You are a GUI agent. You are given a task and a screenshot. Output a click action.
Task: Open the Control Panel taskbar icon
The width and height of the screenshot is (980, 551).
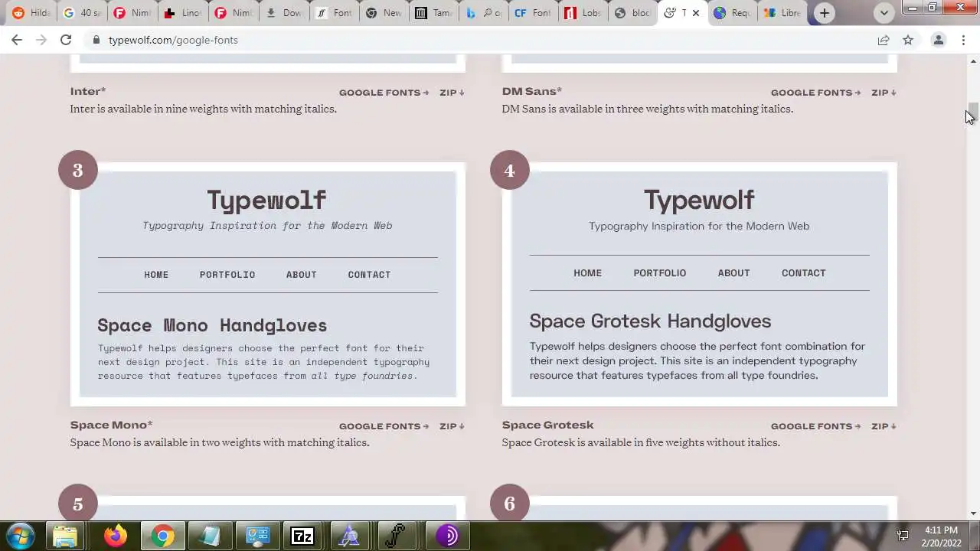point(256,536)
